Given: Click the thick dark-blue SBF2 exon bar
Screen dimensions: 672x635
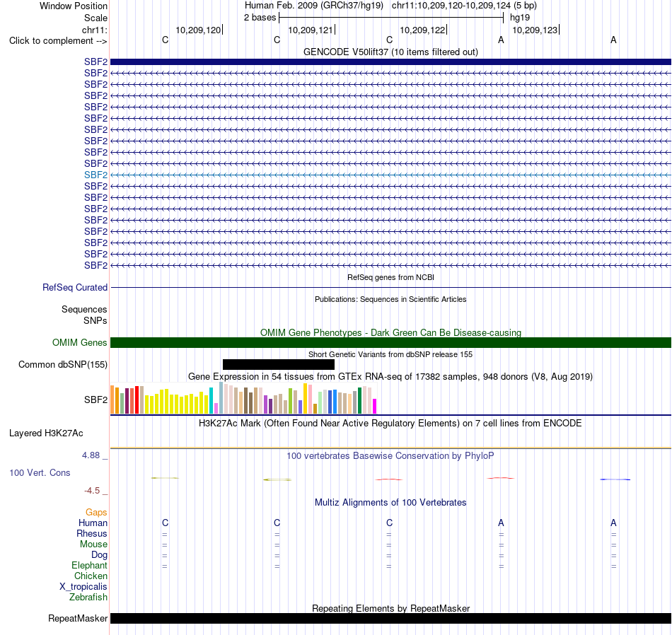Looking at the screenshot, I should point(390,62).
